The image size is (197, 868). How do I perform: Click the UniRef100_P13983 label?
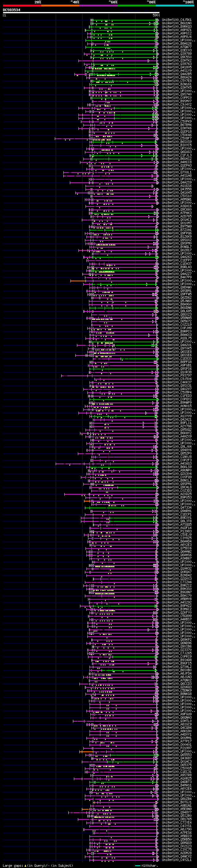176,531
